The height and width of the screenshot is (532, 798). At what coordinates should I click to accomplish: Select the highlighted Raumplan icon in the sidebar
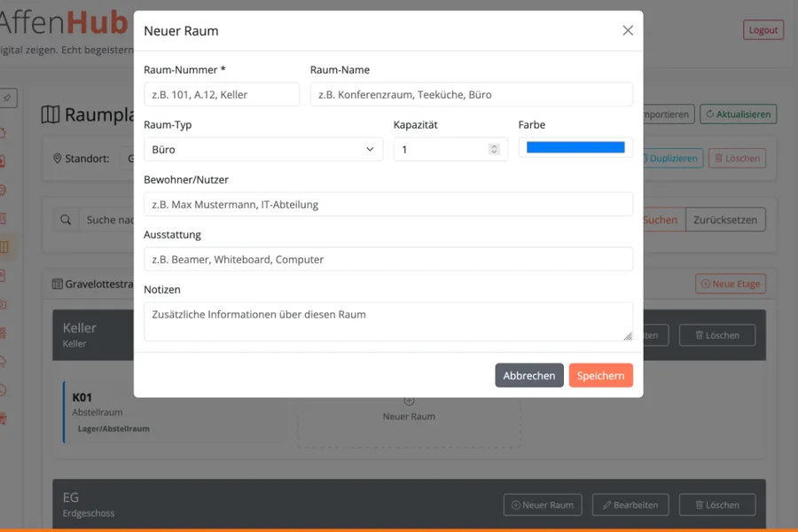(x=4, y=247)
